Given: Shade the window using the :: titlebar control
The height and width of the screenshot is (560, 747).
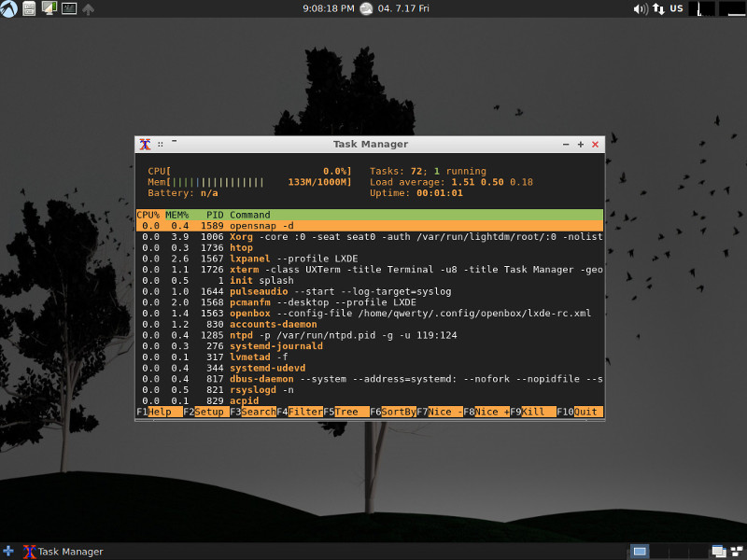Looking at the screenshot, I should click(x=161, y=144).
